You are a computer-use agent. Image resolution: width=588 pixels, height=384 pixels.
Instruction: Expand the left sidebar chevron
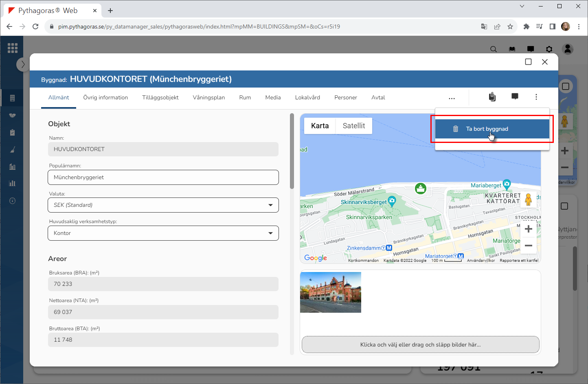(23, 64)
